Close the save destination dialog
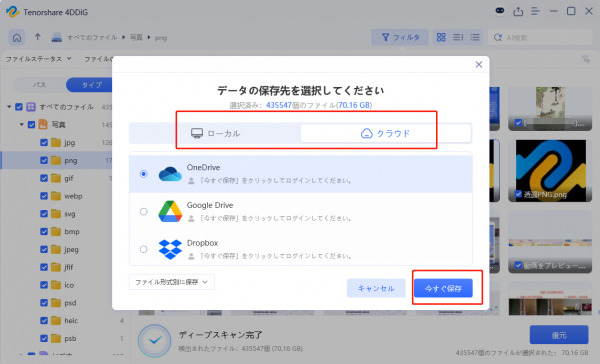 tap(479, 64)
